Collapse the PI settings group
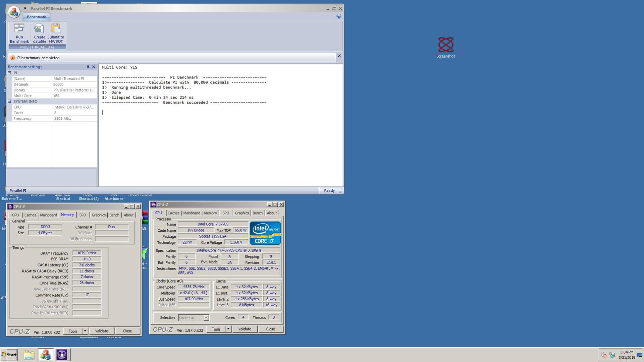This screenshot has width=644, height=362. pos(9,73)
